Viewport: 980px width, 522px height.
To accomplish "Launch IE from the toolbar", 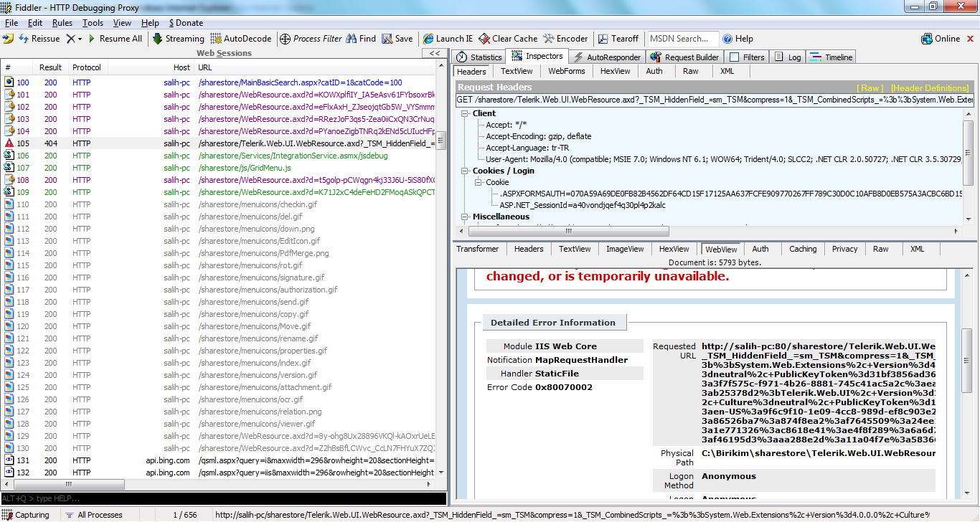I will point(448,39).
